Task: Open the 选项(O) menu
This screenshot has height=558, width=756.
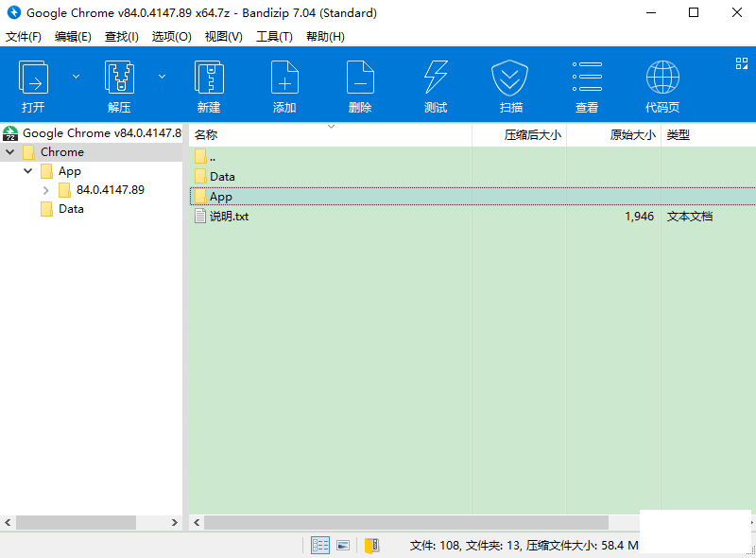Action: (172, 37)
